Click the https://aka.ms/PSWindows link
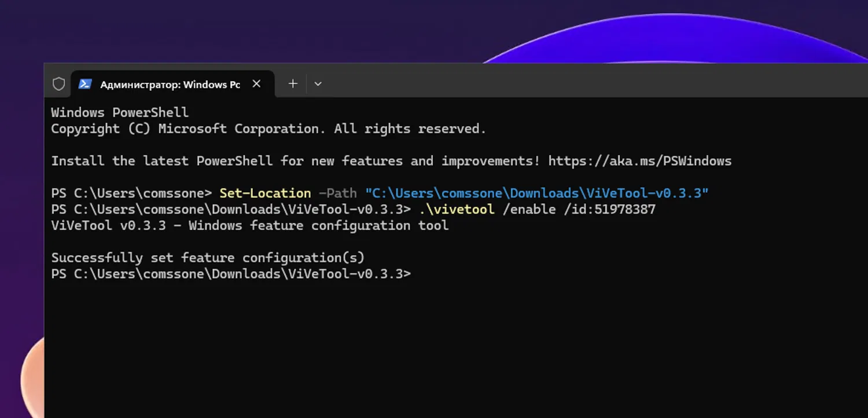This screenshot has height=418, width=868. pos(640,161)
